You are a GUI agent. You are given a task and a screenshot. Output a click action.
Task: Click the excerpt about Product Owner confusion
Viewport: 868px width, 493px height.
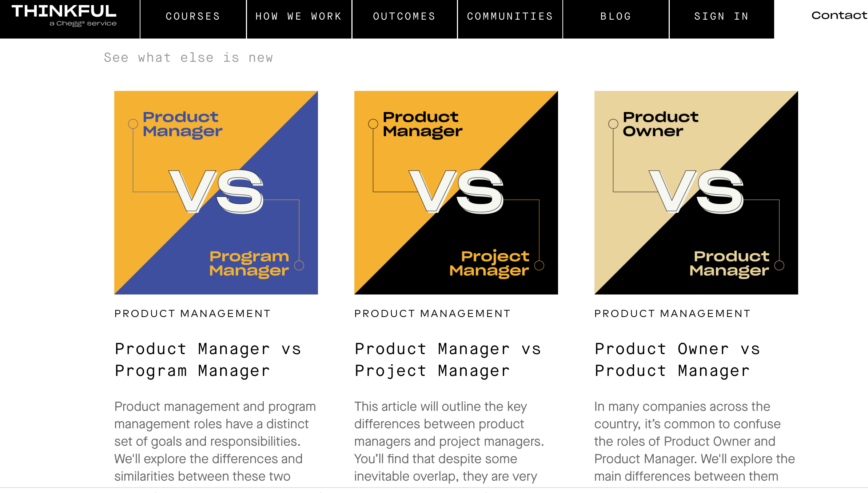695,441
